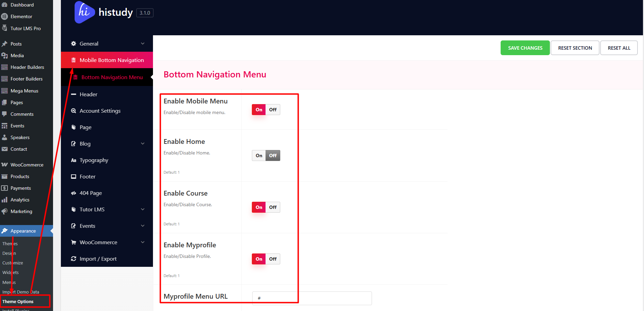Select Tutor LMS Pro in the sidebar
644x311 pixels.
click(x=26, y=28)
